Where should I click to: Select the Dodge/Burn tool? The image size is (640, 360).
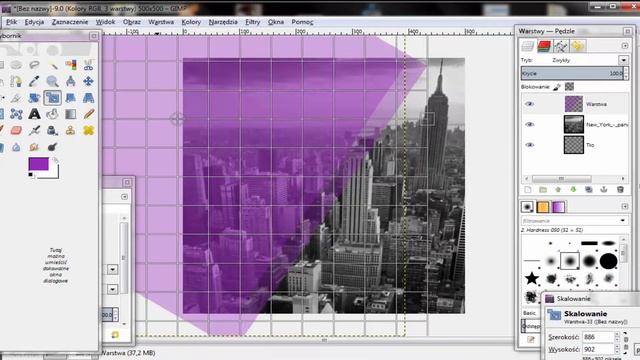point(52,147)
